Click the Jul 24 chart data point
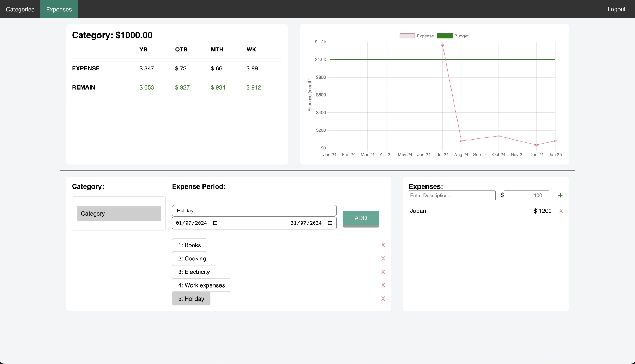 pyautogui.click(x=442, y=45)
